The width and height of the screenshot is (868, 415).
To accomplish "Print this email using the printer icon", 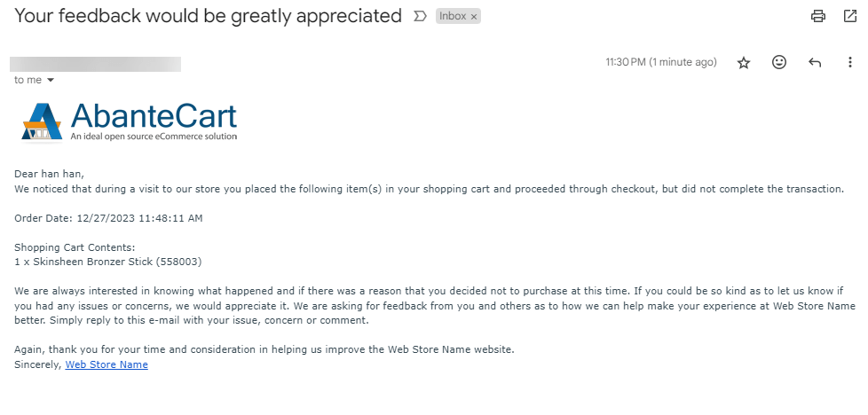I will coord(818,16).
